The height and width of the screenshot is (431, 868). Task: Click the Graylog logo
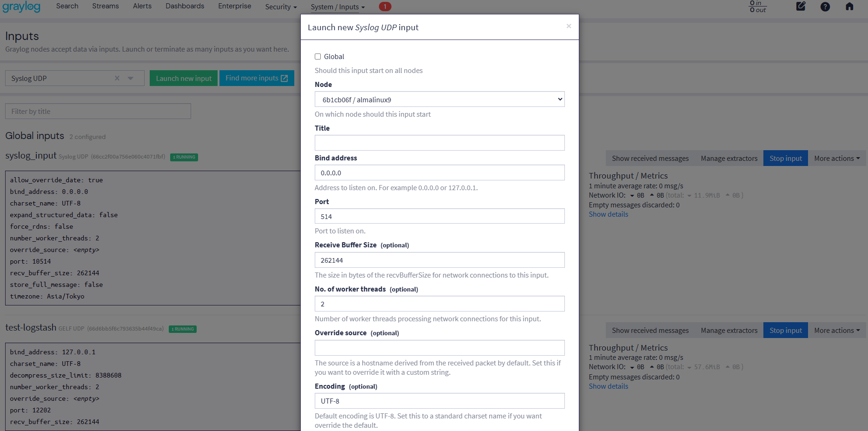pos(21,7)
